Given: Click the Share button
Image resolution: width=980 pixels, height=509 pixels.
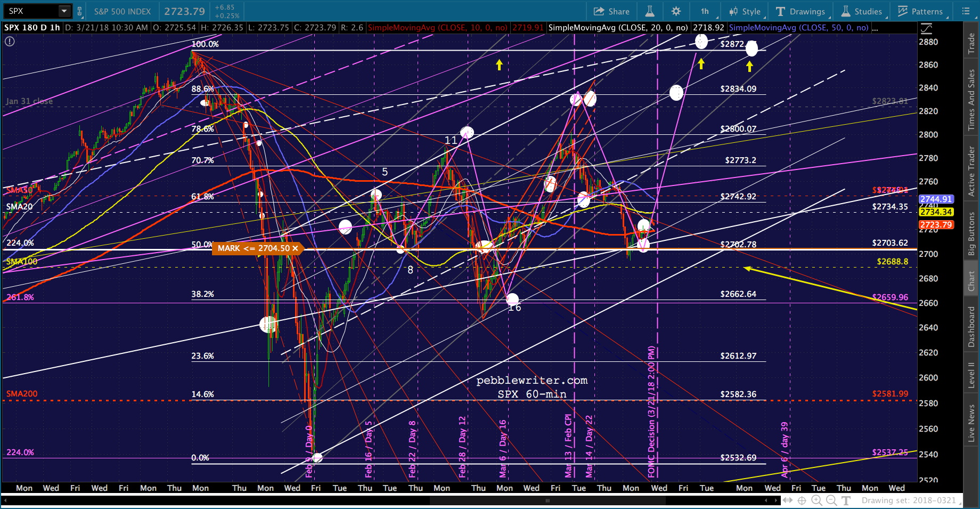Looking at the screenshot, I should pos(611,11).
